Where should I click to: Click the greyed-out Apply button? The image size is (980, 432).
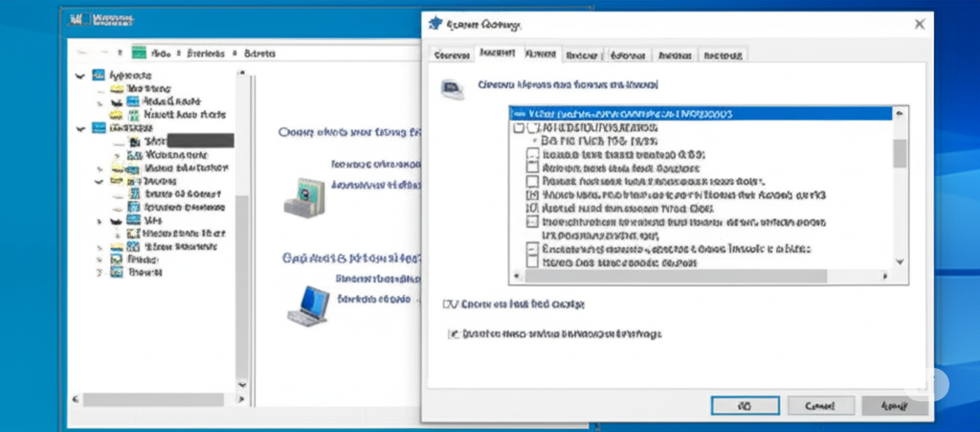pyautogui.click(x=895, y=406)
